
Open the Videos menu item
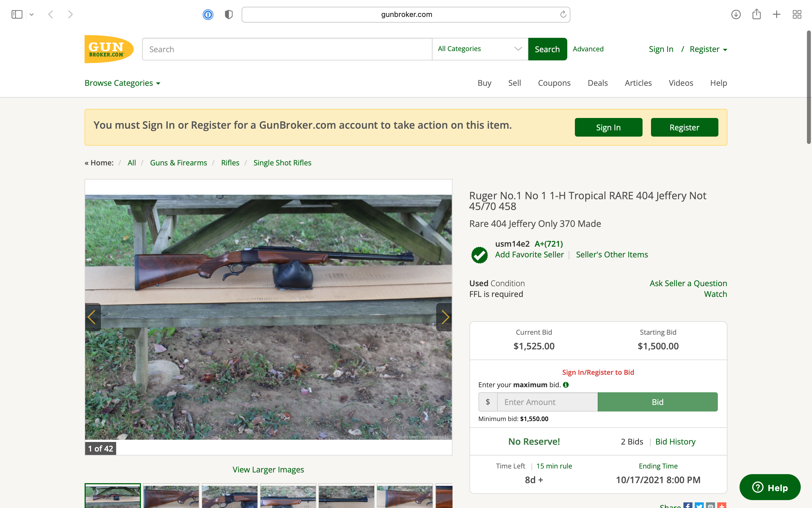click(680, 83)
